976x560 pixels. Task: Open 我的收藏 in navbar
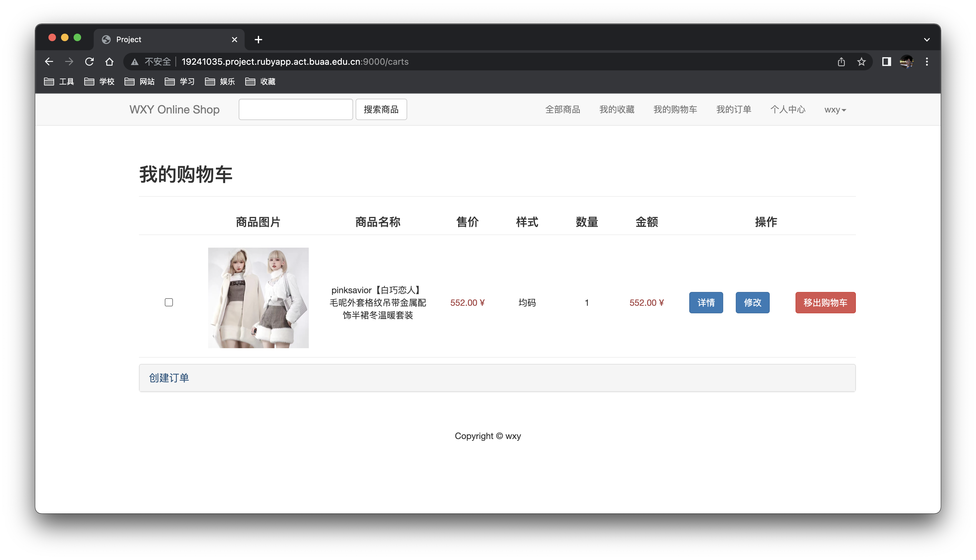coord(617,110)
